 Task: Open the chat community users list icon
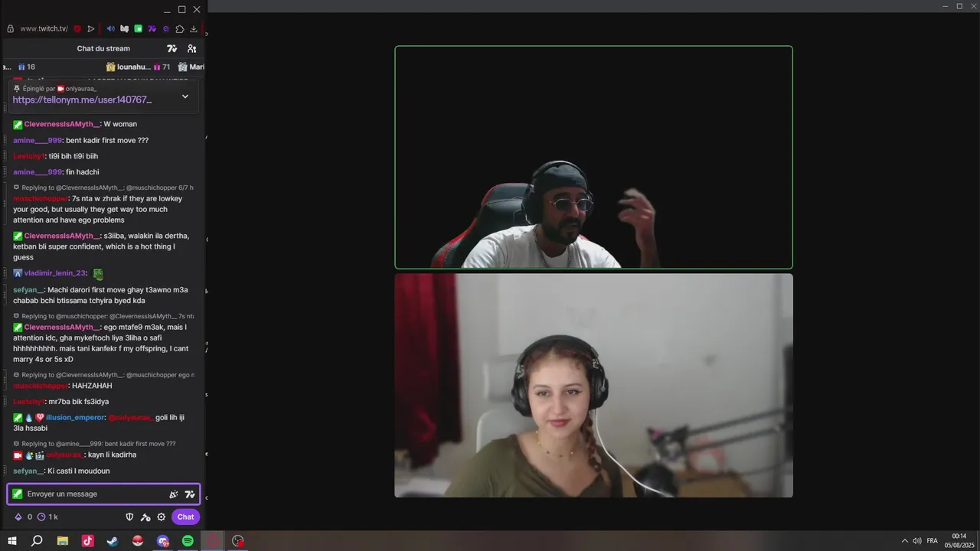click(191, 48)
